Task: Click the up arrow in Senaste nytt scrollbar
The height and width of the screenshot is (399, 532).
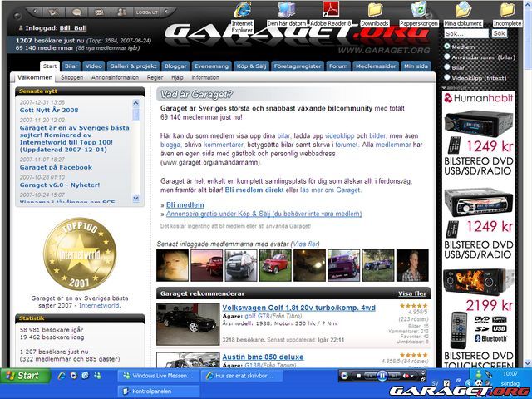Action: pyautogui.click(x=136, y=103)
